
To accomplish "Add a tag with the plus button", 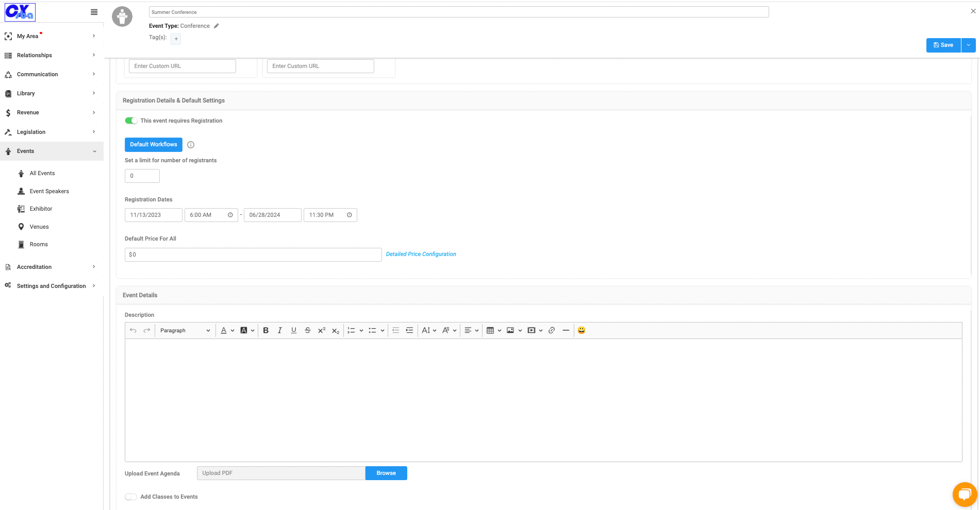I will pyautogui.click(x=176, y=39).
